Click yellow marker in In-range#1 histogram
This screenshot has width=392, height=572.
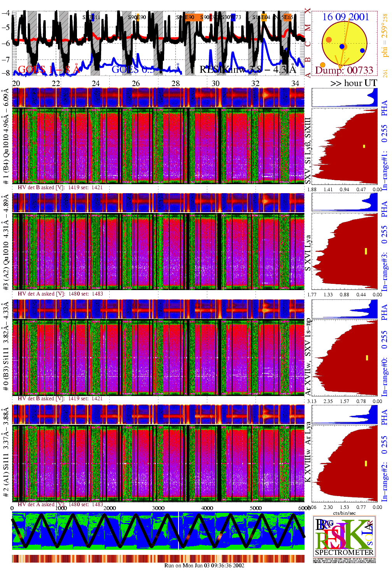(x=364, y=146)
